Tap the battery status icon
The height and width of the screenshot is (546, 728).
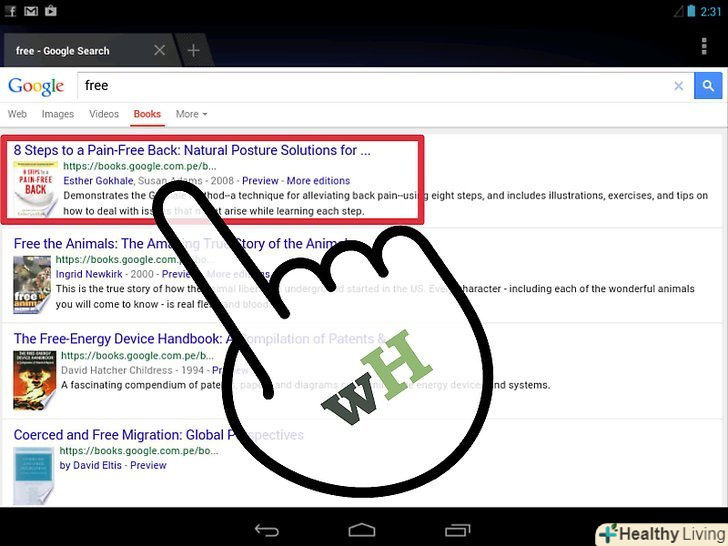click(691, 11)
